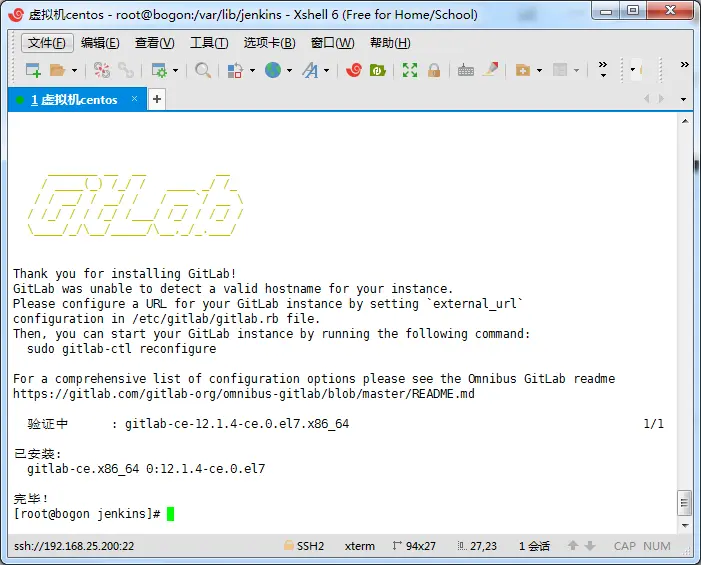
Task: Expand the Open session dropdown arrow
Action: pyautogui.click(x=74, y=71)
